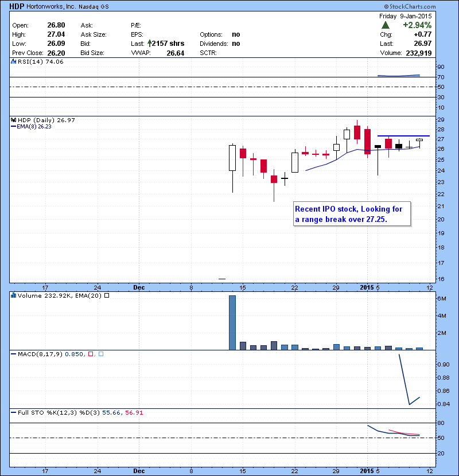Click the Last 2157 shrs value
The height and width of the screenshot is (476, 459).
tap(168, 44)
